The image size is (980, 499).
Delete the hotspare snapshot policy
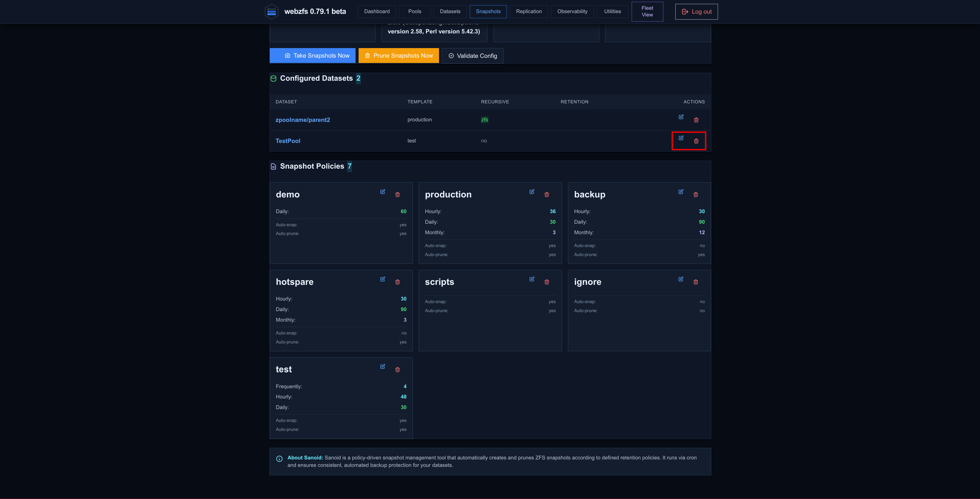(398, 282)
